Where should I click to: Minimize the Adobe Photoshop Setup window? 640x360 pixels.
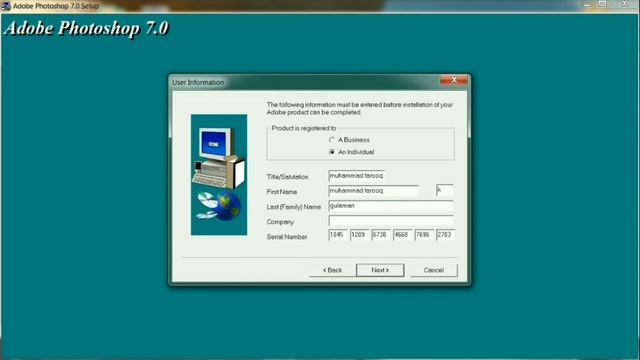[587, 4]
